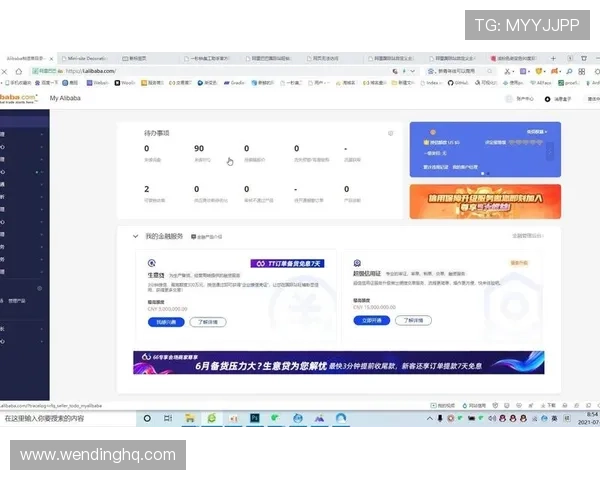Click the 'TT' order promotion badge
The image size is (600, 480).
(x=287, y=264)
